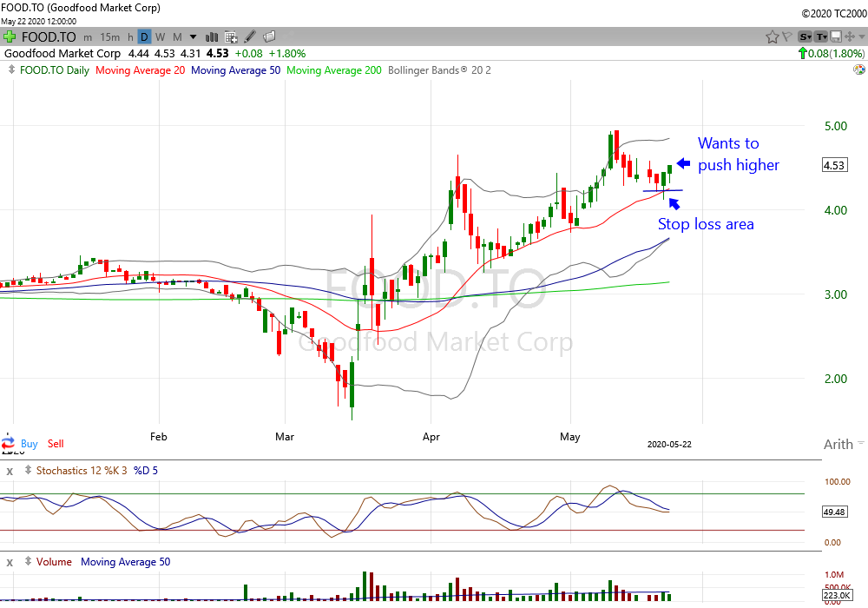Click the 4.00 price scale label
This screenshot has height=608, width=868.
coord(835,210)
